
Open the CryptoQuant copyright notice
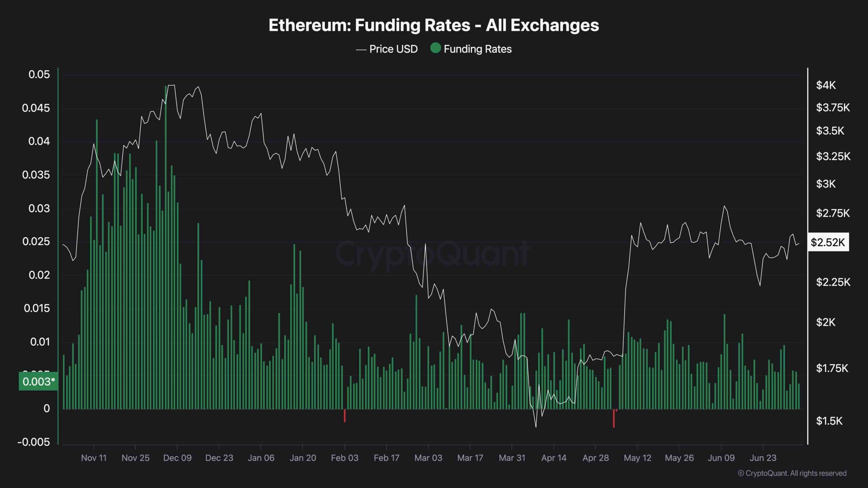click(x=792, y=473)
